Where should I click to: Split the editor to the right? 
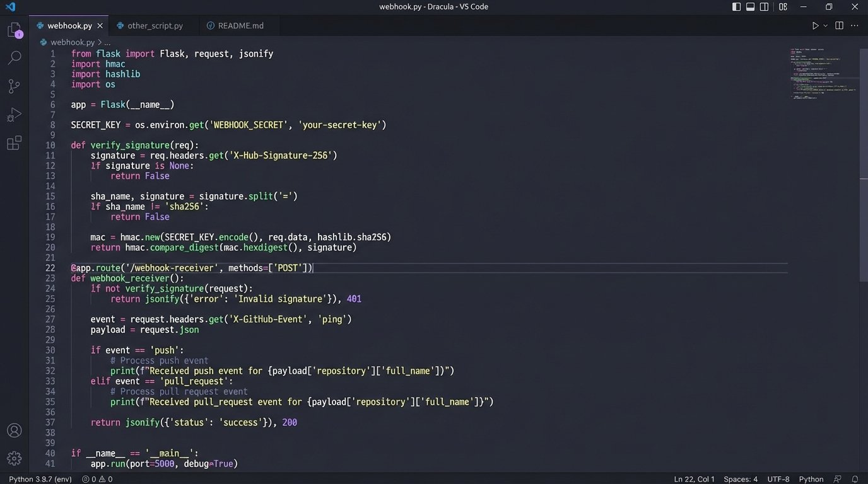click(x=839, y=26)
